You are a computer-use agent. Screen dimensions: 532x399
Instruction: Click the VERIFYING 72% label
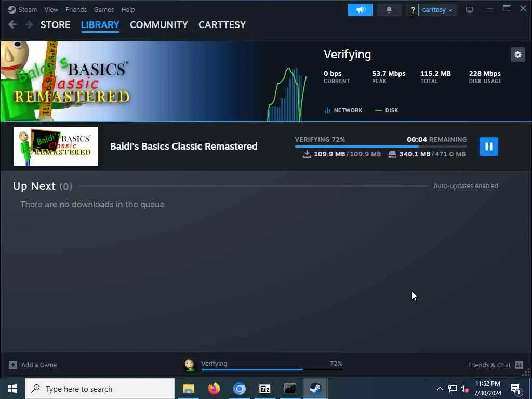pos(320,139)
